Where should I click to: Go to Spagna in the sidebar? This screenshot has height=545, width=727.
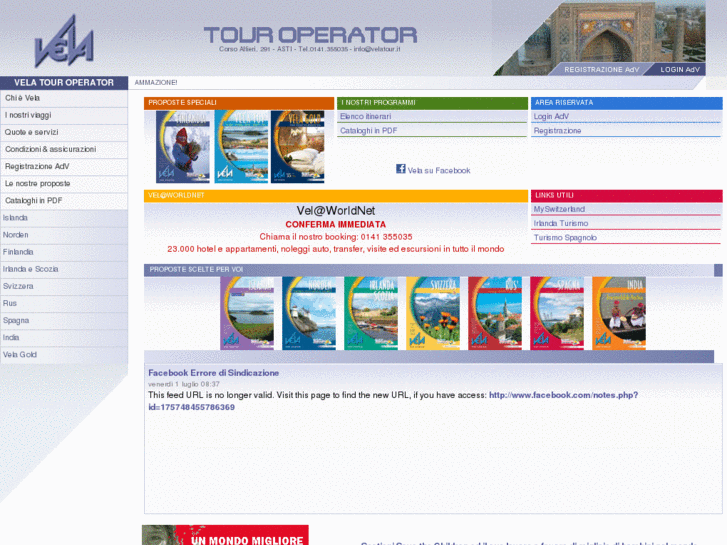pos(64,321)
